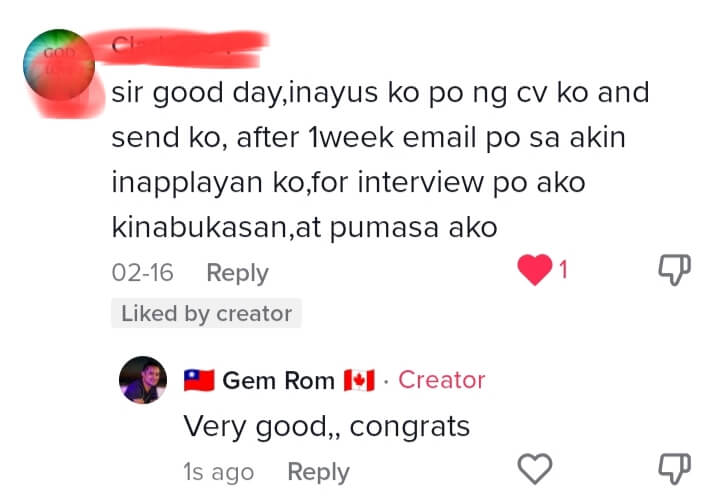Tap the line 'kinabukasan,at pumasa ako'
The height and width of the screenshot is (500, 716).
coord(305,227)
